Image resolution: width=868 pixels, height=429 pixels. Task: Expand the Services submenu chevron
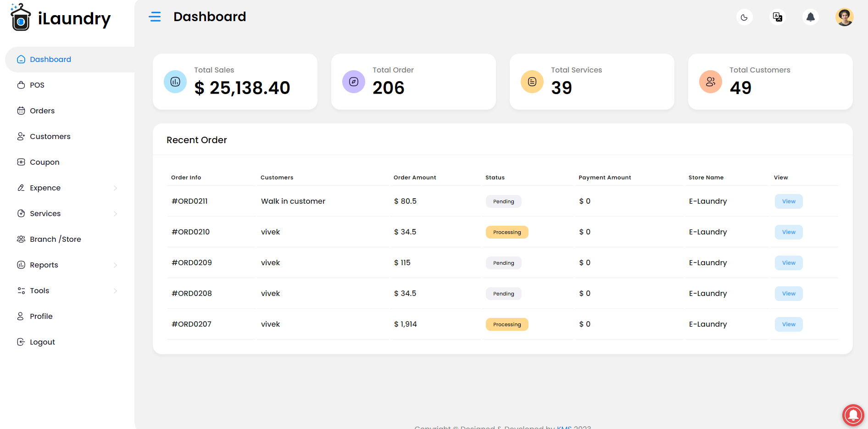coord(115,214)
